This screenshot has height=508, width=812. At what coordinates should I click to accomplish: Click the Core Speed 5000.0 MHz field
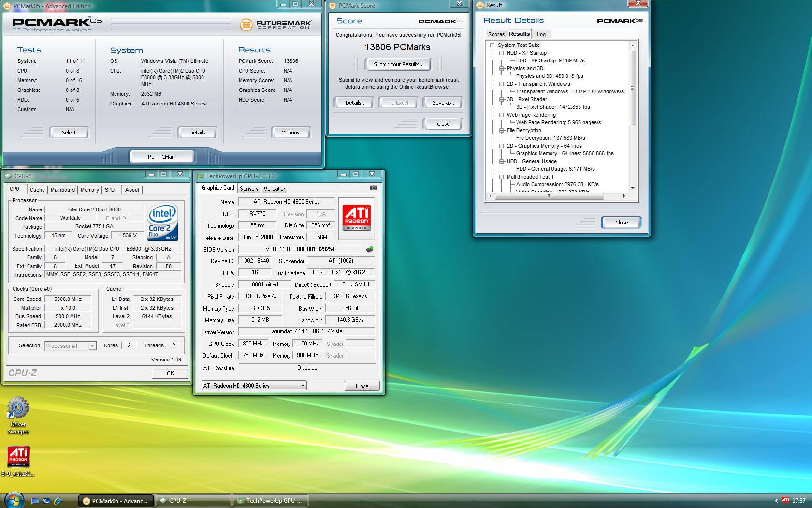(x=68, y=299)
